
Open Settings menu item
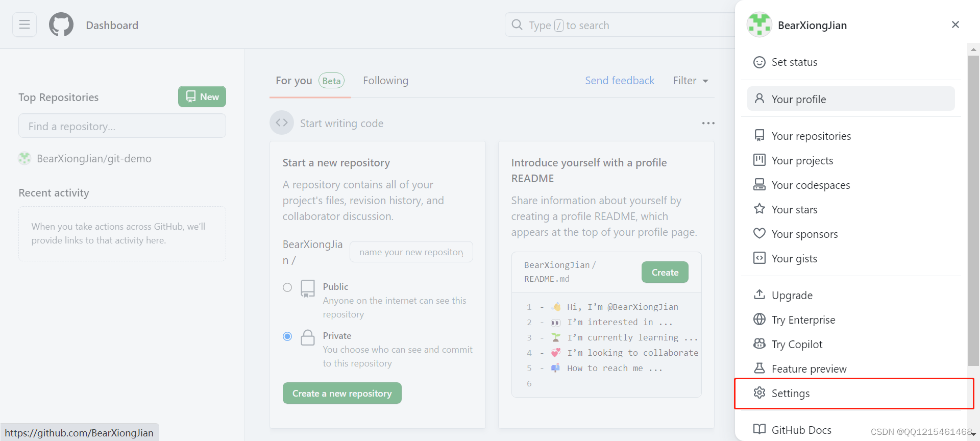click(851, 393)
